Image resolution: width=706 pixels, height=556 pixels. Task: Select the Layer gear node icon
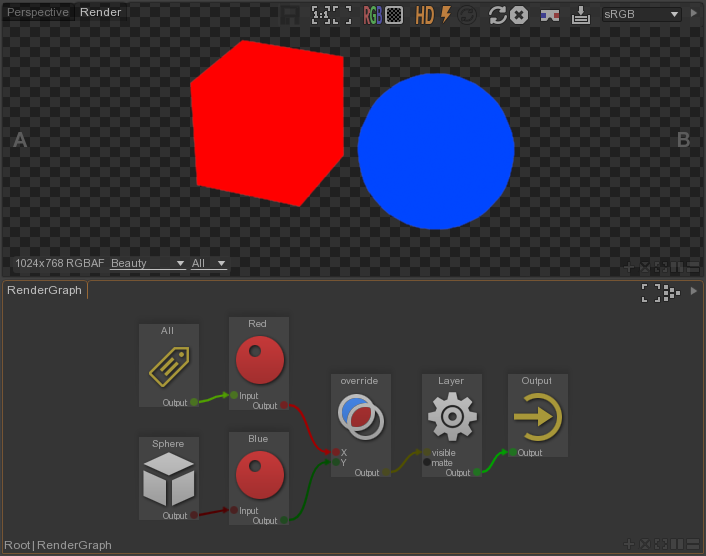(x=451, y=417)
